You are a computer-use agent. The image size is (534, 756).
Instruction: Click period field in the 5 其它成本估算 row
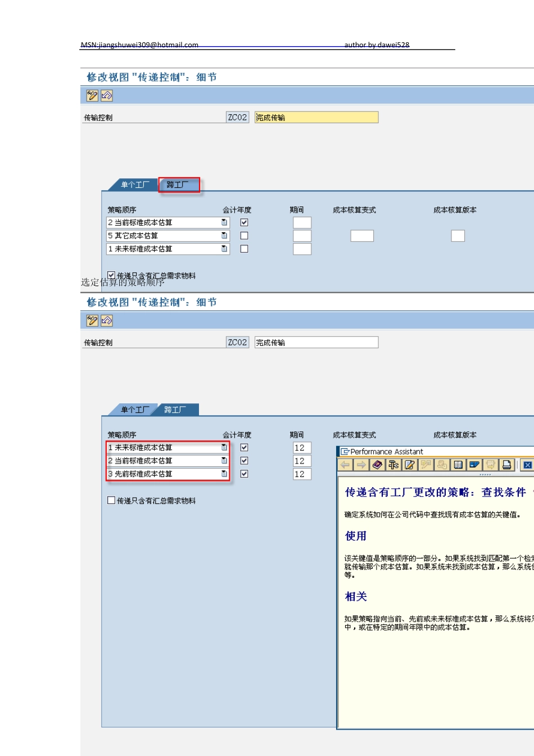(302, 236)
